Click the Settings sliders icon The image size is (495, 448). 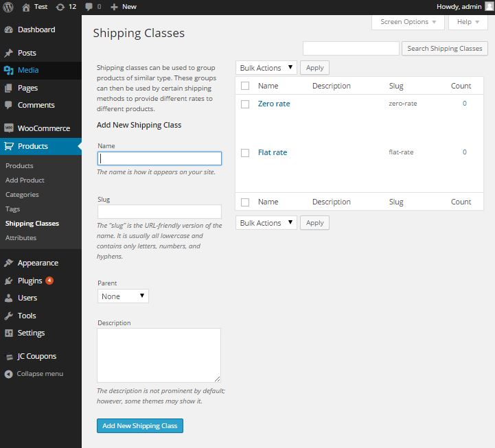click(x=9, y=333)
